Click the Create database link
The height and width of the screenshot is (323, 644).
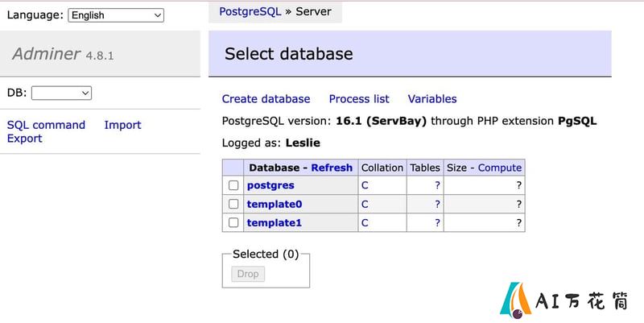point(266,99)
